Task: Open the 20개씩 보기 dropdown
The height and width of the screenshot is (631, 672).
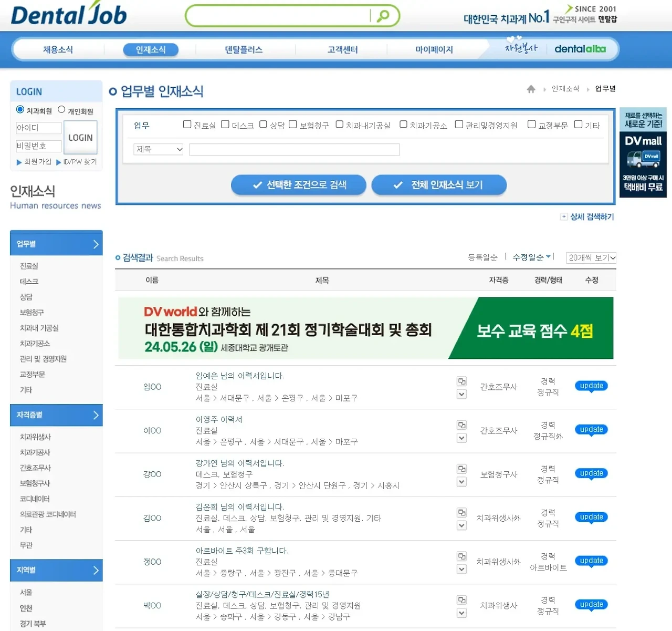Action: coord(591,257)
